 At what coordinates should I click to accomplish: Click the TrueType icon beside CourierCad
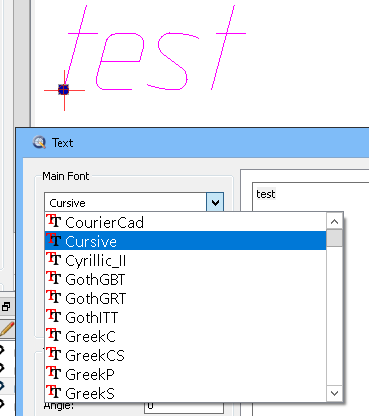tap(54, 221)
